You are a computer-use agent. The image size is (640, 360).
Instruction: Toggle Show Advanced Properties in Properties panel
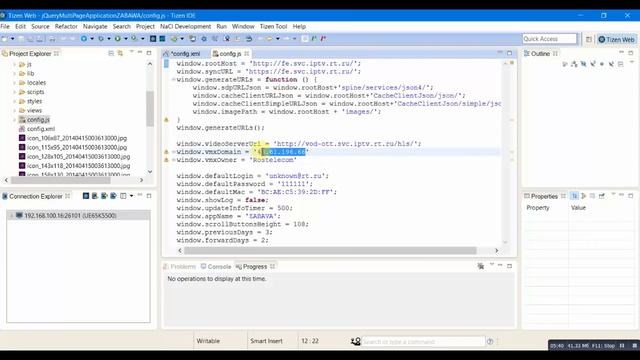click(584, 196)
